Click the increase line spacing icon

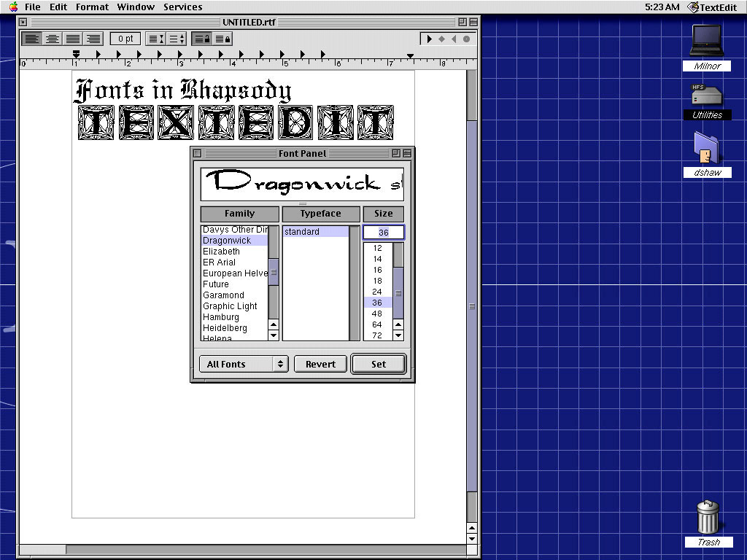(x=177, y=39)
